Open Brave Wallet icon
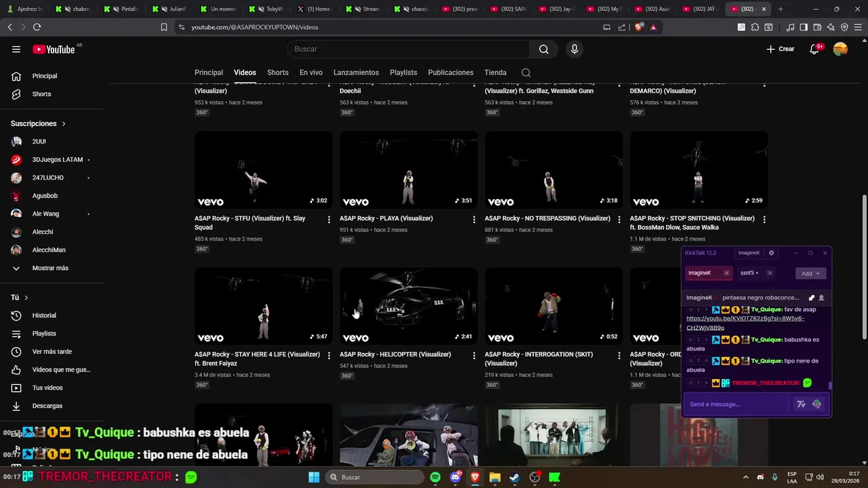This screenshot has height=488, width=868. point(817,27)
